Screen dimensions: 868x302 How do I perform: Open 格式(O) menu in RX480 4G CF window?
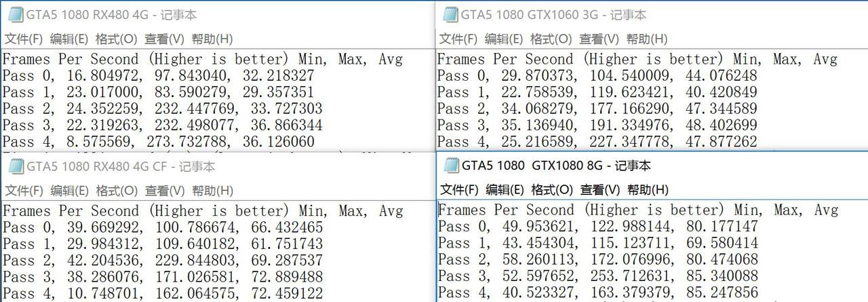116,191
